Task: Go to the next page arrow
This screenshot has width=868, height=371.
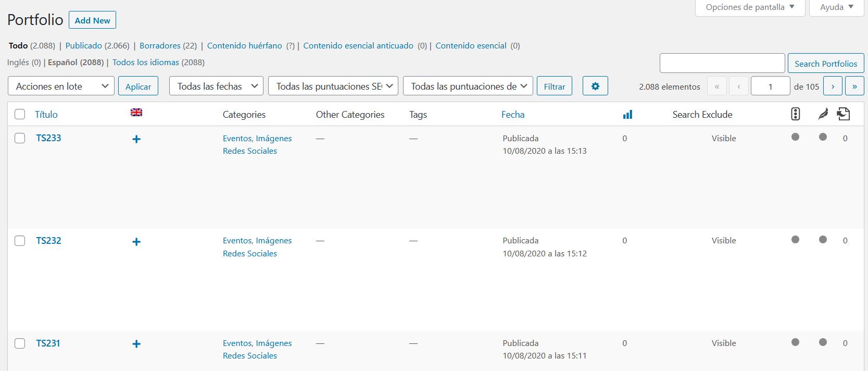Action: (833, 86)
